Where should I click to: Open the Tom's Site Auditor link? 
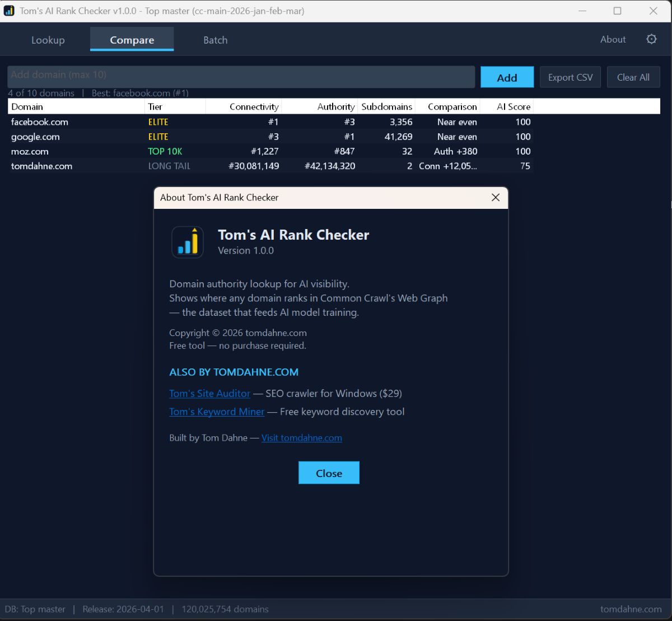(209, 394)
